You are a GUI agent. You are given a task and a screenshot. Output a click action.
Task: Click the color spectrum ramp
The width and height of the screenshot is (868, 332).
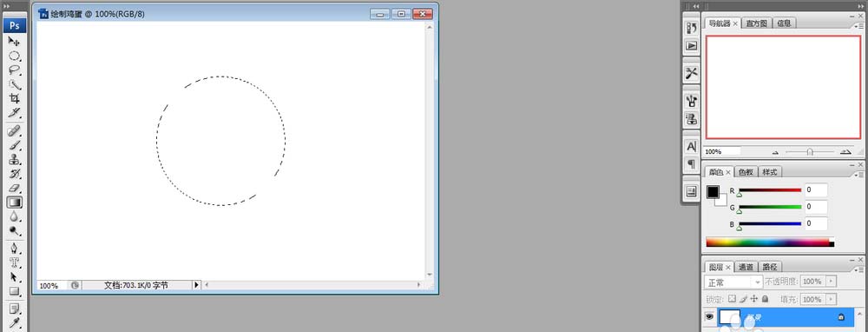pos(770,242)
